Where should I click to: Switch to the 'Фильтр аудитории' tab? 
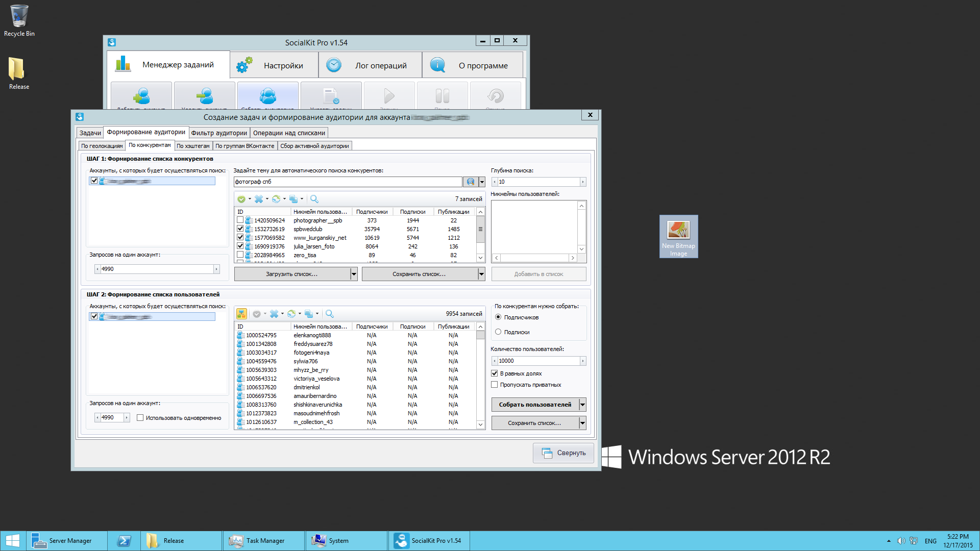tap(219, 133)
